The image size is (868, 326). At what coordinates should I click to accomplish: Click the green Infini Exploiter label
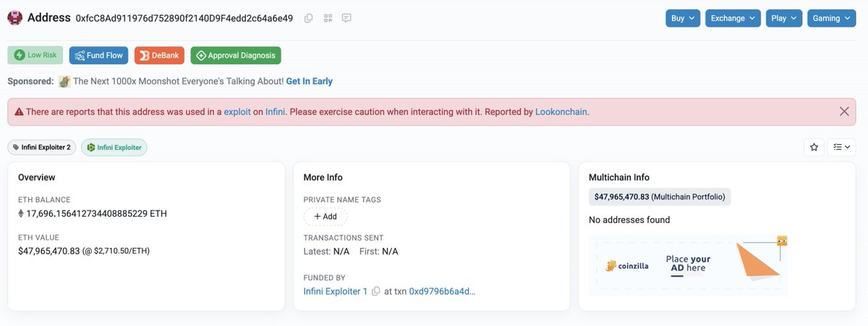(114, 147)
